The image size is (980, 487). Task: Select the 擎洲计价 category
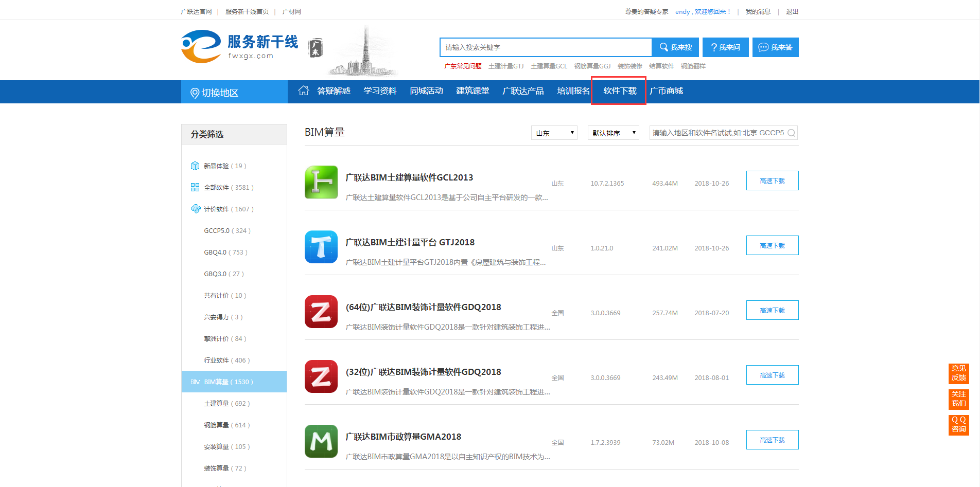click(225, 339)
